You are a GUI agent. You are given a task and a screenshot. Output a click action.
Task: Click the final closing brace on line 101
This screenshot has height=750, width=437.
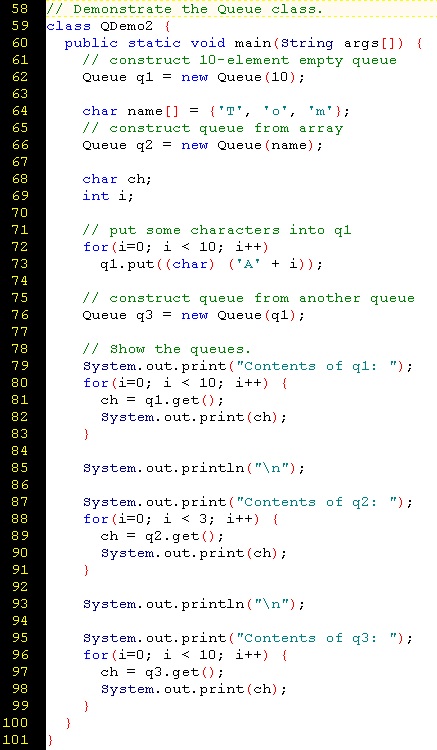pyautogui.click(x=50, y=740)
